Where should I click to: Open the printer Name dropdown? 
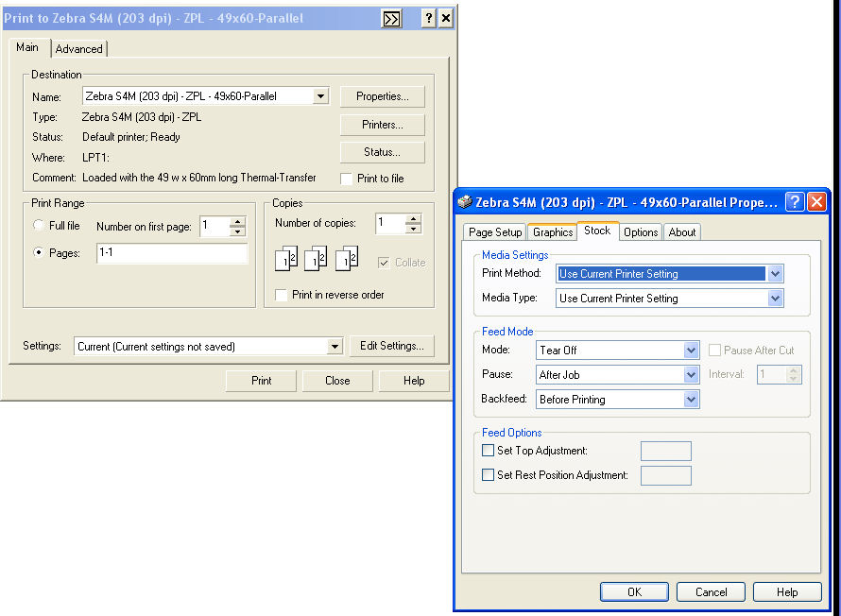tap(320, 96)
